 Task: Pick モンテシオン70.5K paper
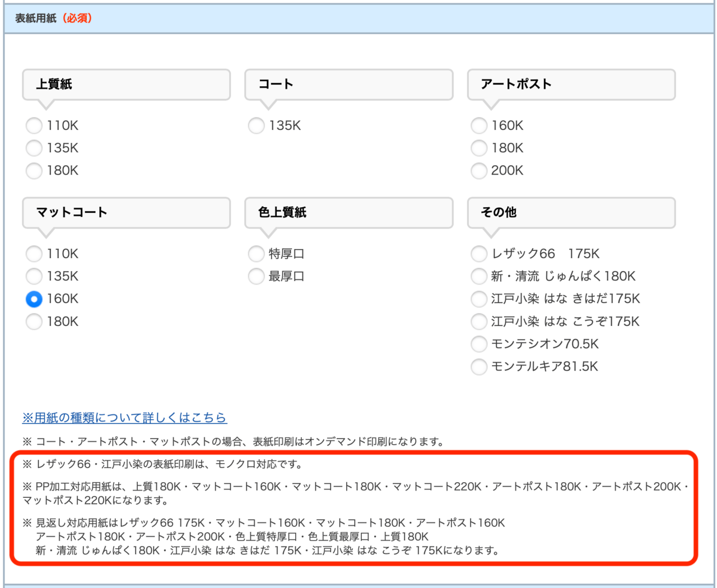click(x=479, y=344)
